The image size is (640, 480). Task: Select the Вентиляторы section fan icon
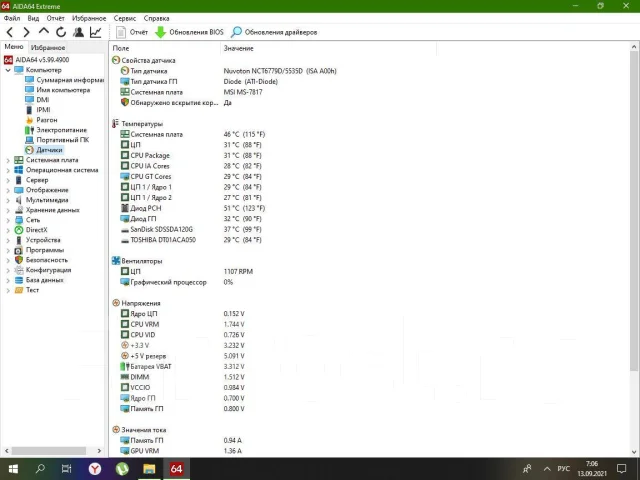116,261
